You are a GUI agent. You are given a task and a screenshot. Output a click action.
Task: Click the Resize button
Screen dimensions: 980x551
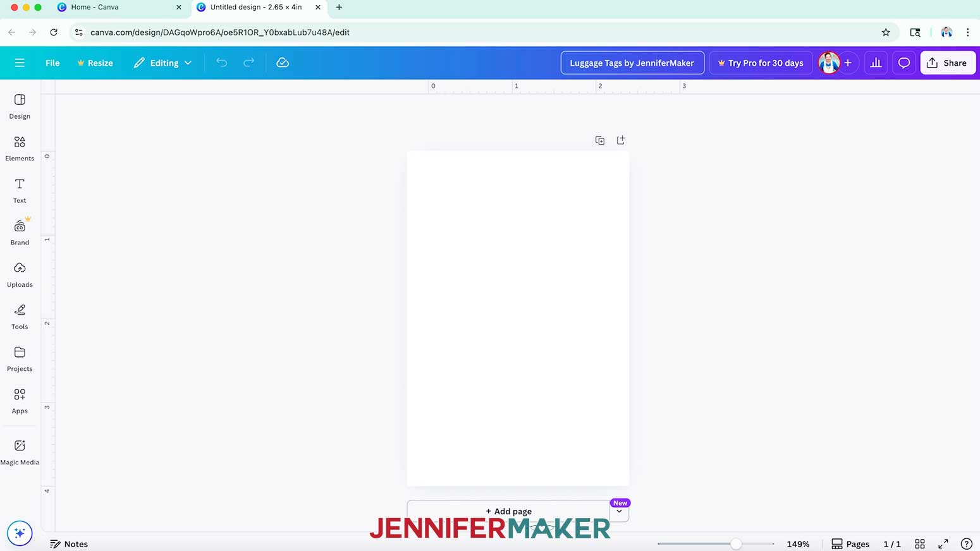click(95, 63)
